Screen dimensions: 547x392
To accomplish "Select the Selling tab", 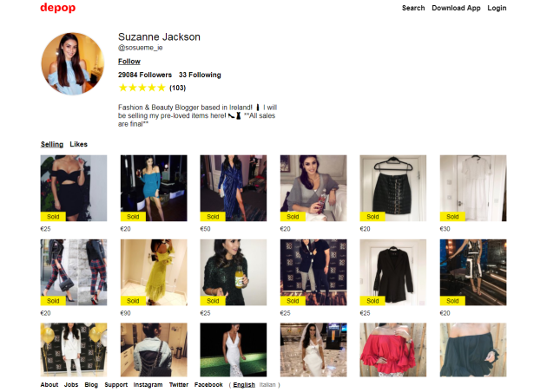I will (52, 144).
